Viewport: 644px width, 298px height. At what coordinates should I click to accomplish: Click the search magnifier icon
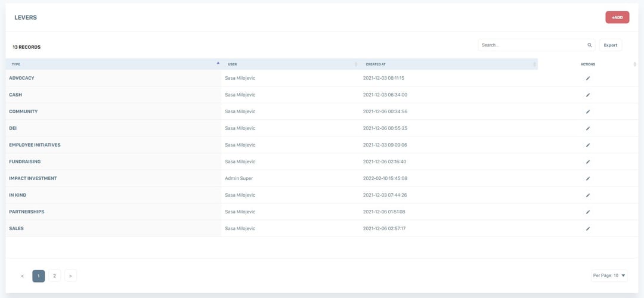590,45
